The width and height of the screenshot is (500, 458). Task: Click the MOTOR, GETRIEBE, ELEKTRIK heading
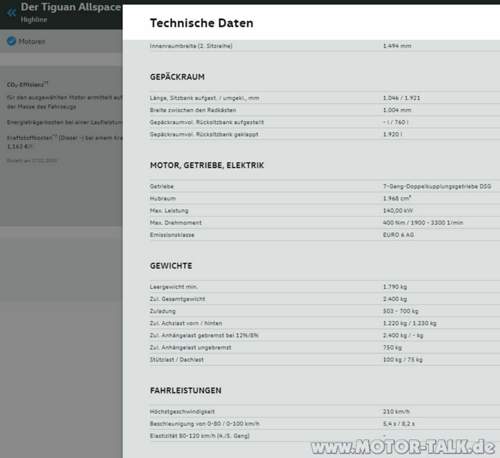(207, 165)
